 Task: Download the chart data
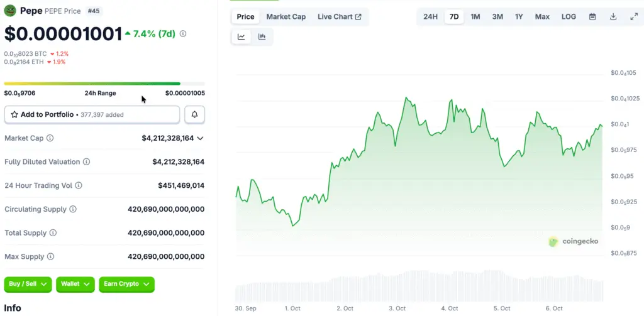pyautogui.click(x=613, y=17)
